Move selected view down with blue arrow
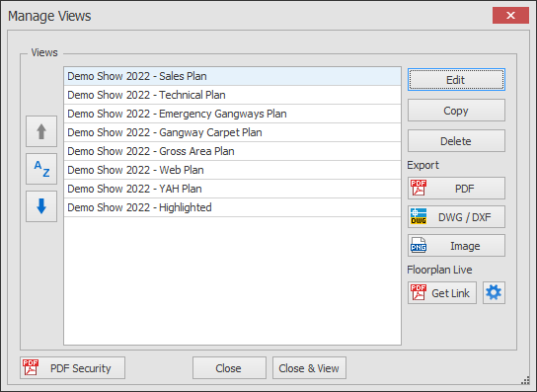Image resolution: width=537 pixels, height=392 pixels. 41,206
